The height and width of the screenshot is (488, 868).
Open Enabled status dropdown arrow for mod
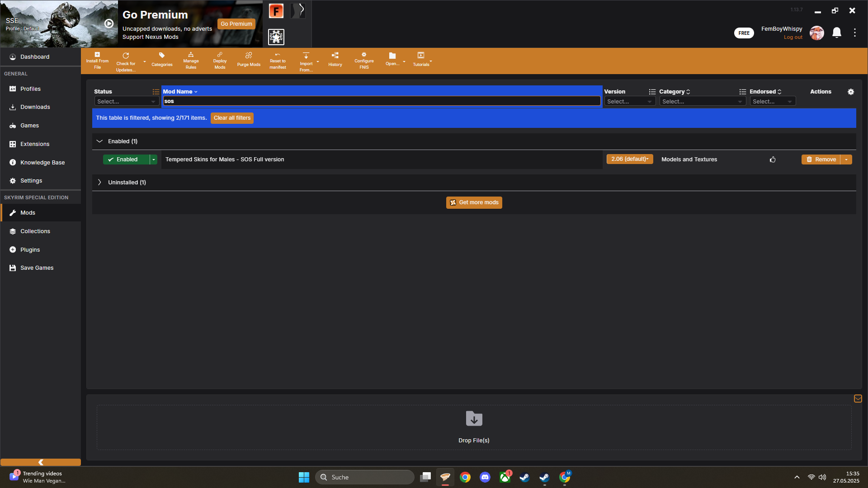coord(154,160)
